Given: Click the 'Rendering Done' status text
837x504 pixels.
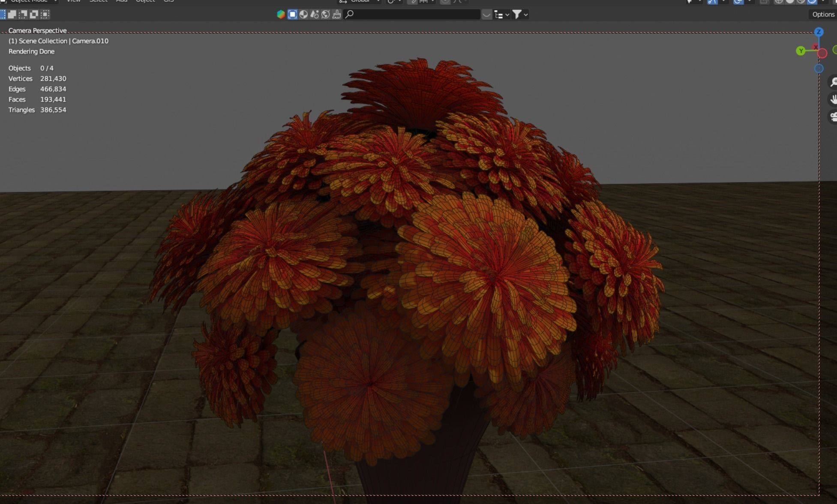Looking at the screenshot, I should [31, 51].
